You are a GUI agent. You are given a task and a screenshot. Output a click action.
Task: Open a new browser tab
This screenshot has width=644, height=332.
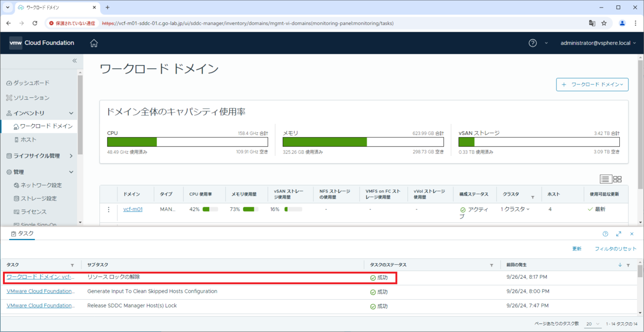pos(107,8)
